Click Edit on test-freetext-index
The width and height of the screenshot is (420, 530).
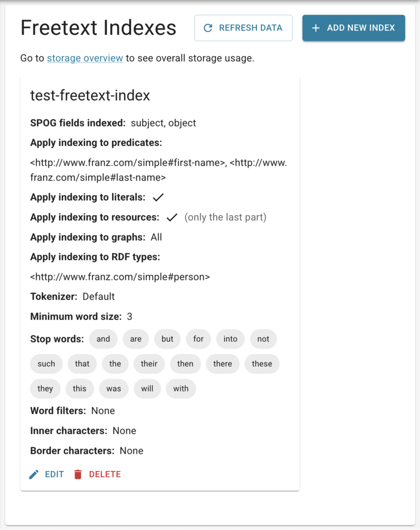(47, 474)
